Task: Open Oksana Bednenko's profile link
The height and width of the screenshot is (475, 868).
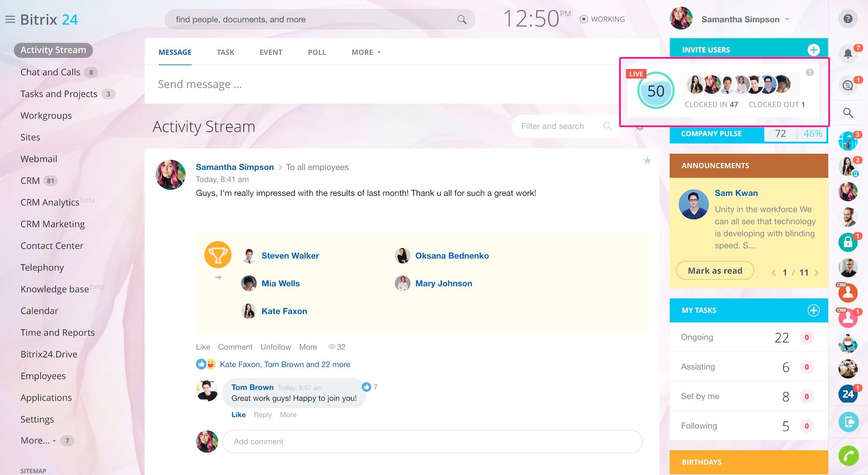Action: [x=452, y=256]
